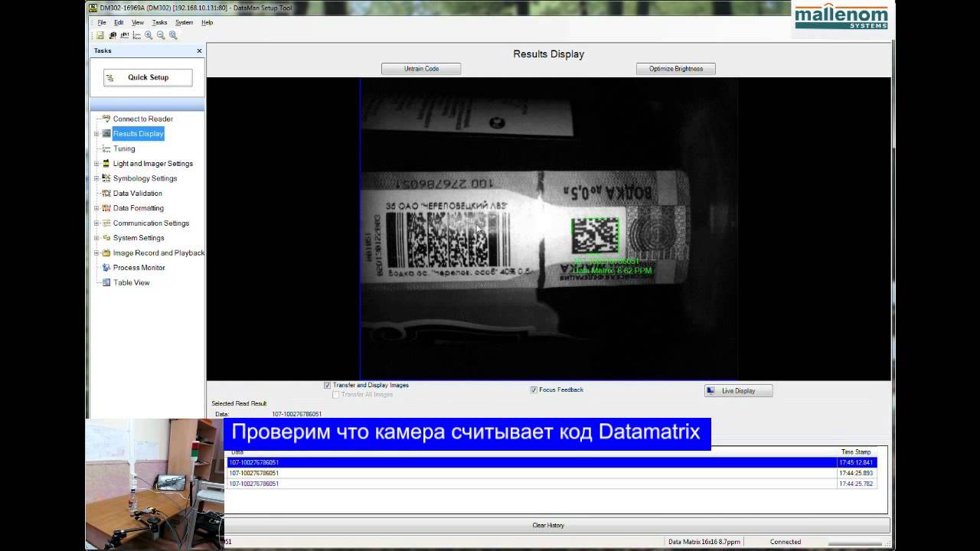Select the Table View icon
Image resolution: width=980 pixels, height=551 pixels.
106,282
